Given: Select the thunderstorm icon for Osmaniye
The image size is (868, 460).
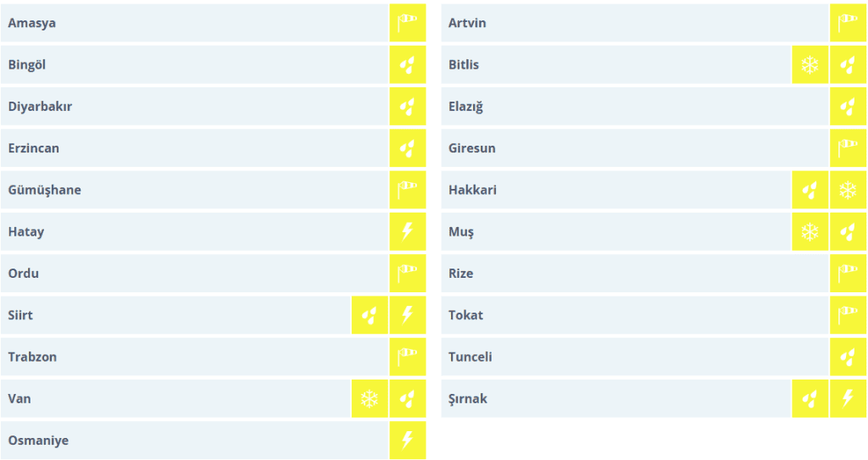Looking at the screenshot, I should point(407,440).
